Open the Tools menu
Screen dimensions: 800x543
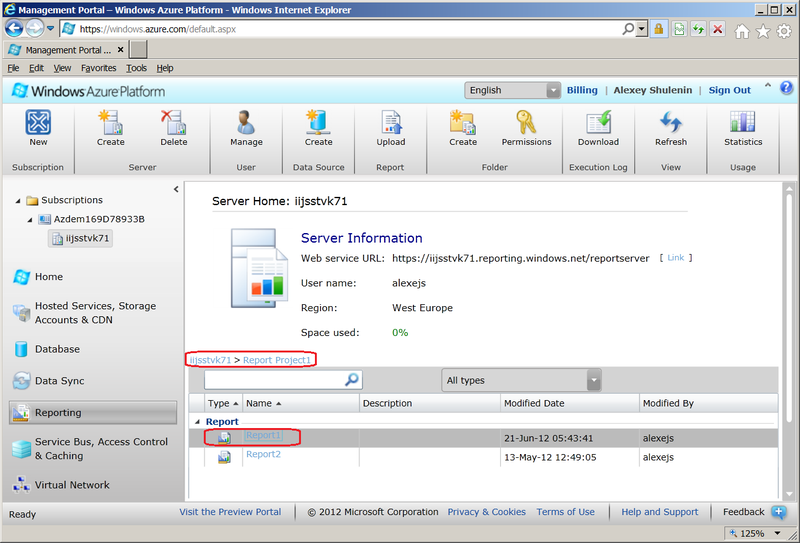136,68
